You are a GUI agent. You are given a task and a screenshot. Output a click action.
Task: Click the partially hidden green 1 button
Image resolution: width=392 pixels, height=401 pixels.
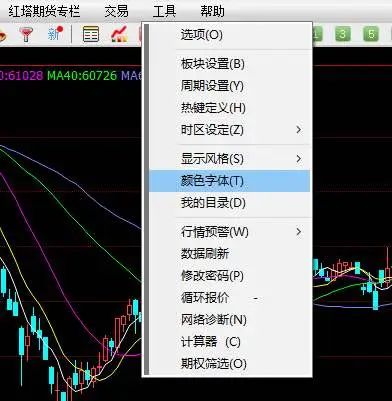point(317,34)
